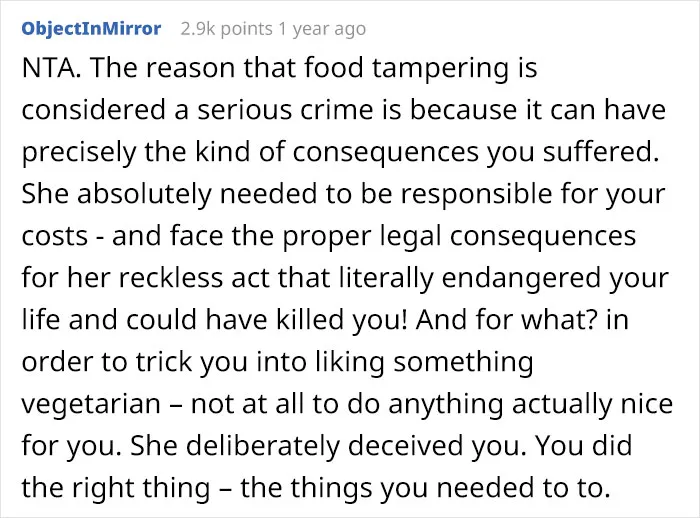Click the words 'the right thing'
Screen dimensions: 700x518
click(116, 488)
